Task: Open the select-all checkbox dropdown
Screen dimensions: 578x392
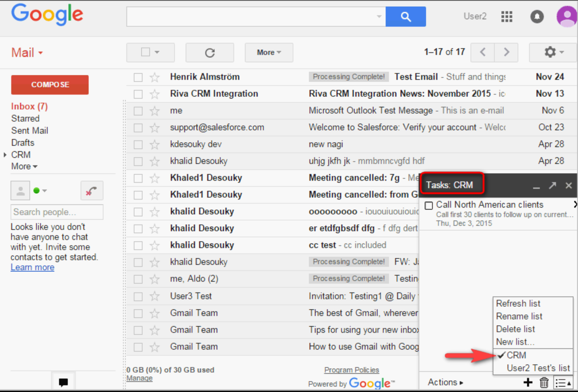Action: (150, 52)
